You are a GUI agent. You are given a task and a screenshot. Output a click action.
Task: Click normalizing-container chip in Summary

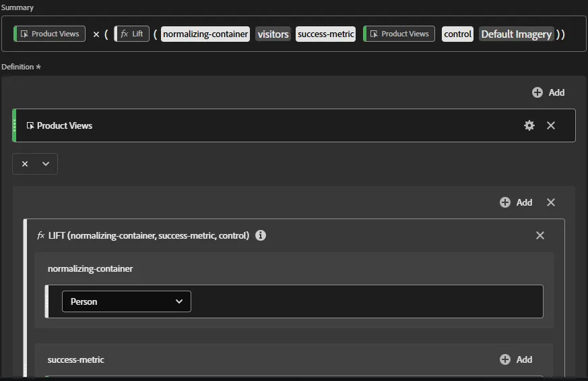[205, 34]
